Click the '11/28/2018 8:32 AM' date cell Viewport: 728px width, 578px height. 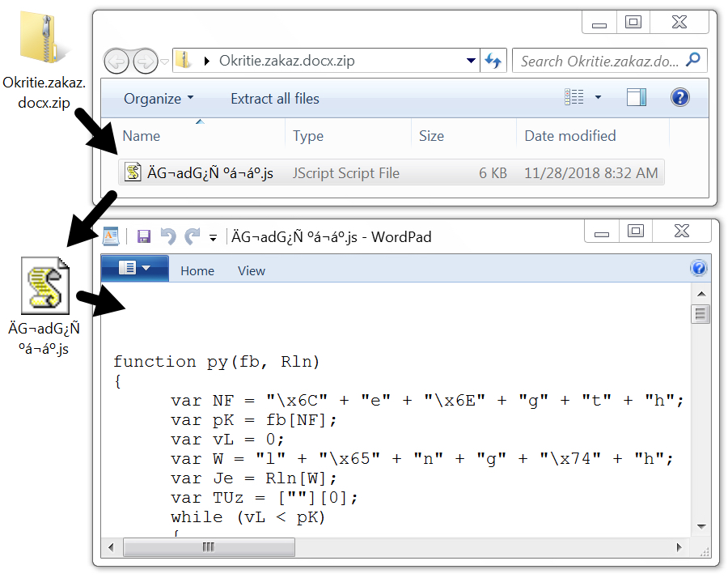591,173
